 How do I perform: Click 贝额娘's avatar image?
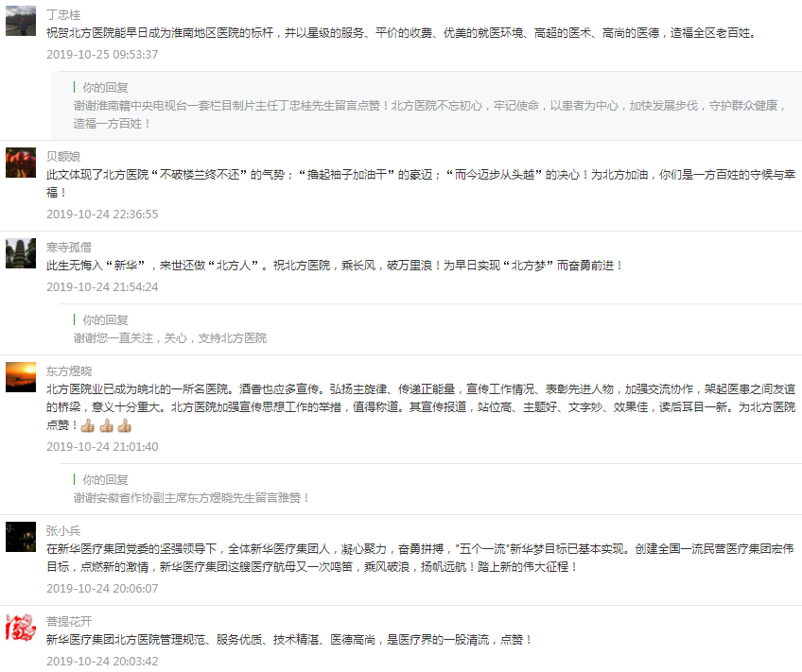point(21,162)
